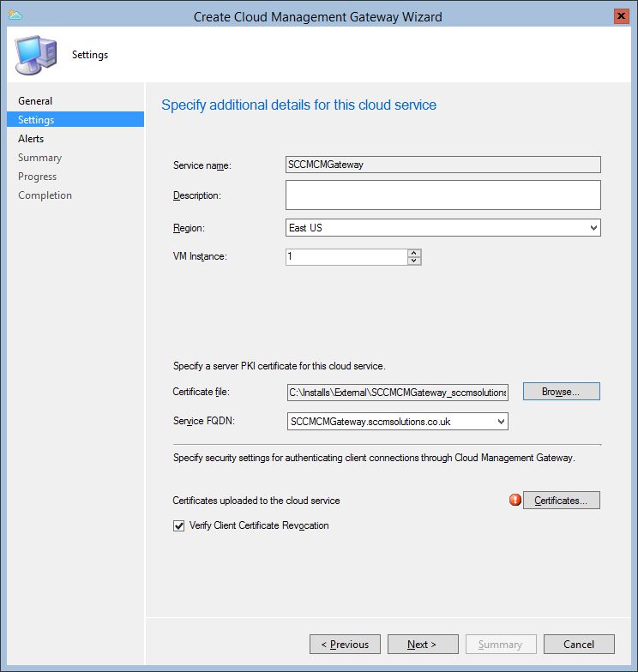Click into the Service name field
The width and height of the screenshot is (638, 672).
(442, 165)
